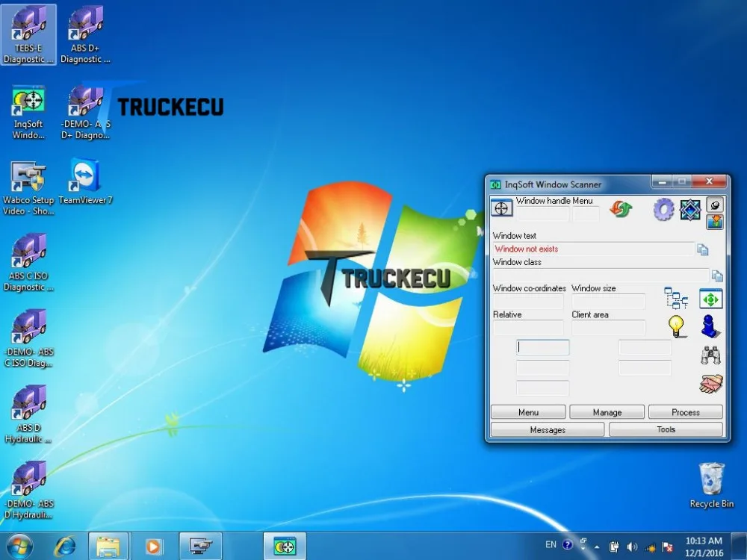Select the Wabco Setup Video shortcut
747x560 pixels.
tap(28, 189)
